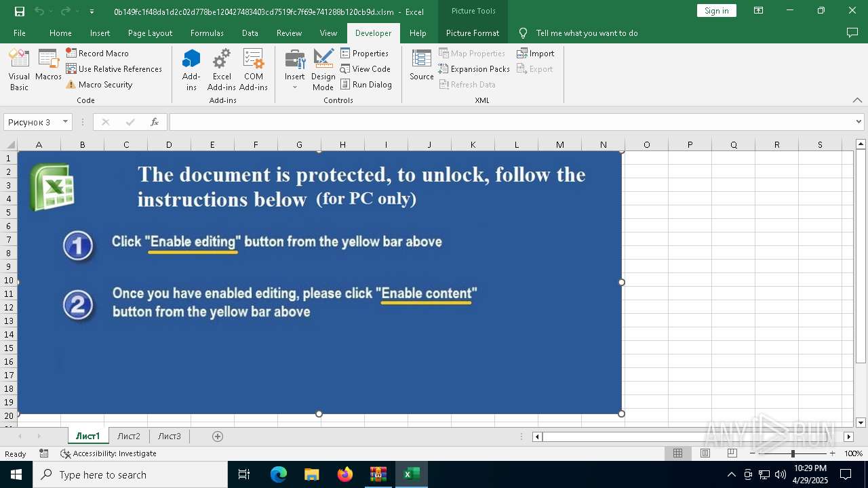Click 100% zoom level
Screen dimensions: 868x488
853,453
